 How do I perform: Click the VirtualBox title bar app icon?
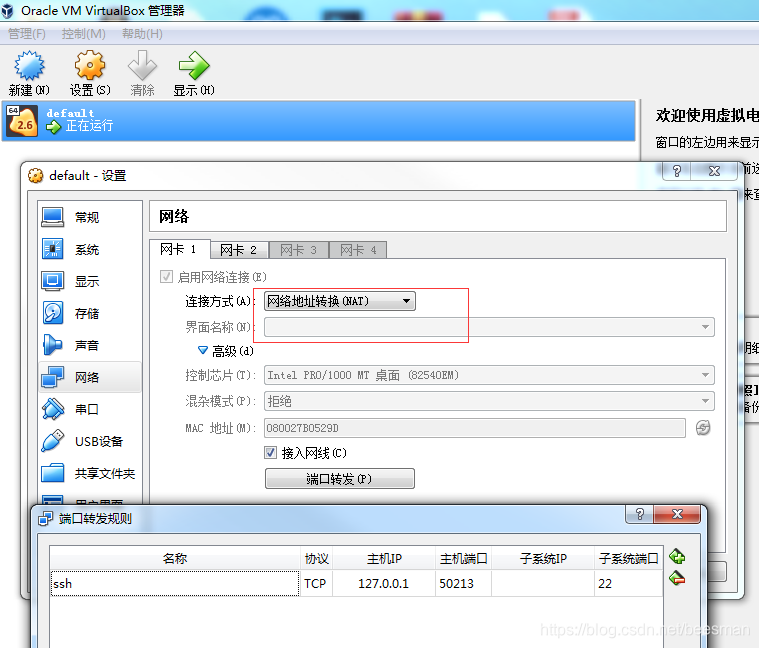click(7, 10)
